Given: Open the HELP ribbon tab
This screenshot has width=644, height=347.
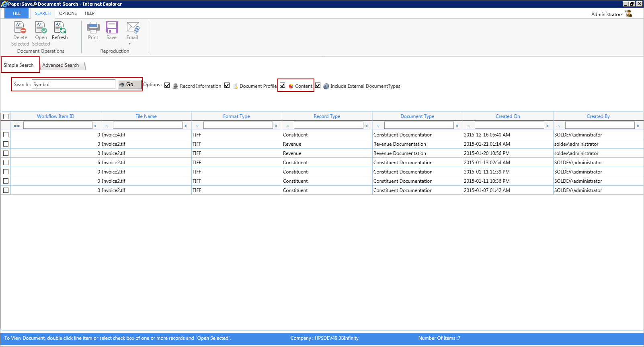Looking at the screenshot, I should click(x=90, y=13).
